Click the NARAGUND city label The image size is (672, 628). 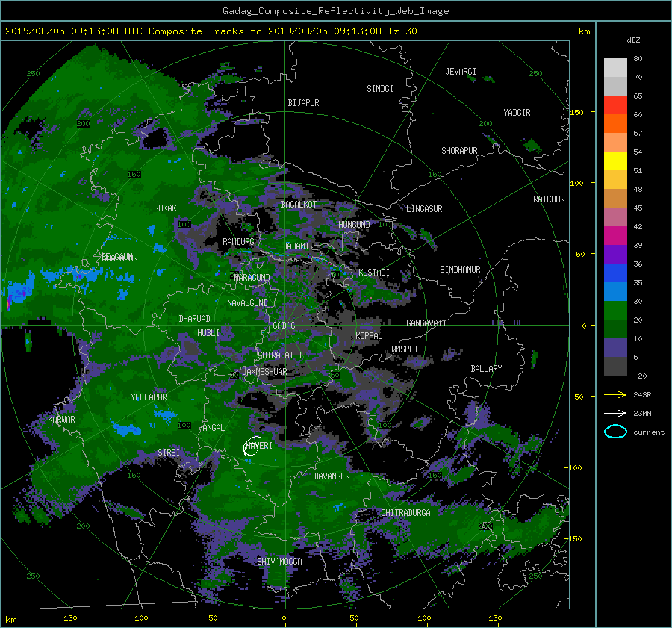tap(252, 278)
